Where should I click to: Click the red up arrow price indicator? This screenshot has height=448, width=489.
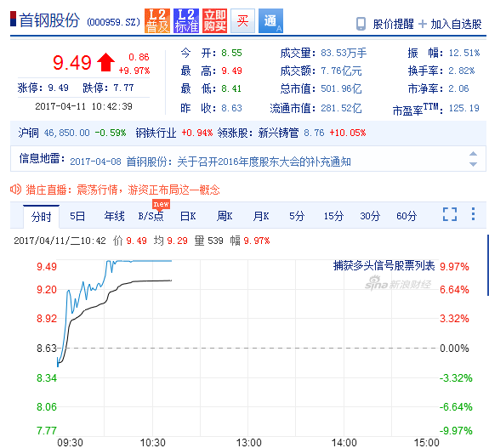[x=105, y=62]
